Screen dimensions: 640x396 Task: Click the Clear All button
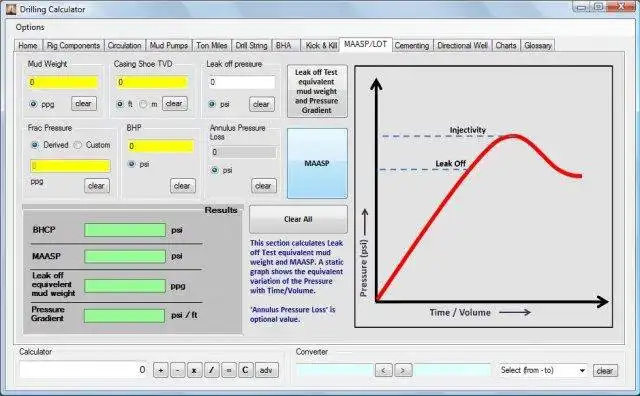pos(298,219)
